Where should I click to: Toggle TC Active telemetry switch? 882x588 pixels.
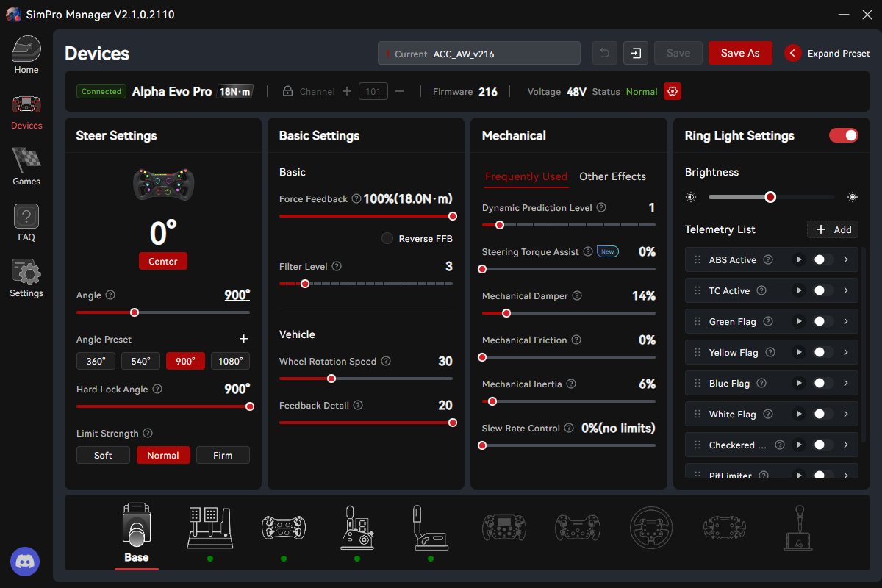coord(823,290)
